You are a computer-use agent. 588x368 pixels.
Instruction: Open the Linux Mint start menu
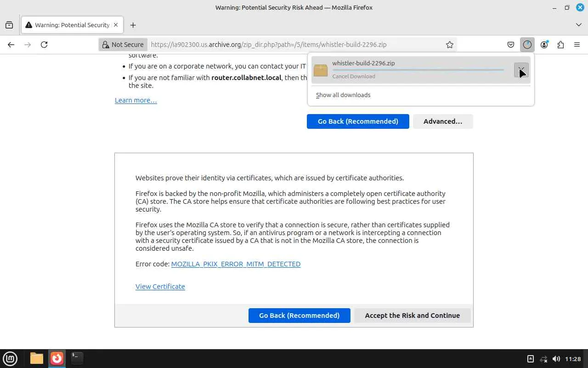click(x=10, y=358)
